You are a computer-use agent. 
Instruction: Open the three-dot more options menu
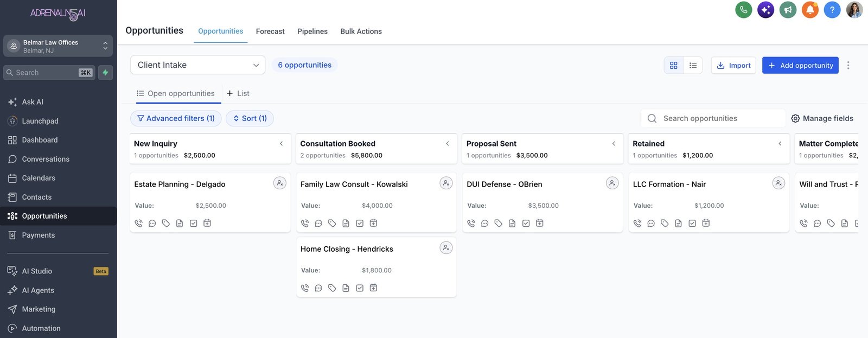click(848, 65)
